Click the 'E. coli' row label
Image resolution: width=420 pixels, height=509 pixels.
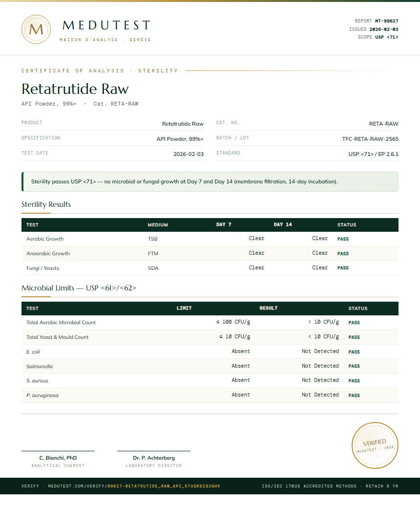tap(33, 352)
